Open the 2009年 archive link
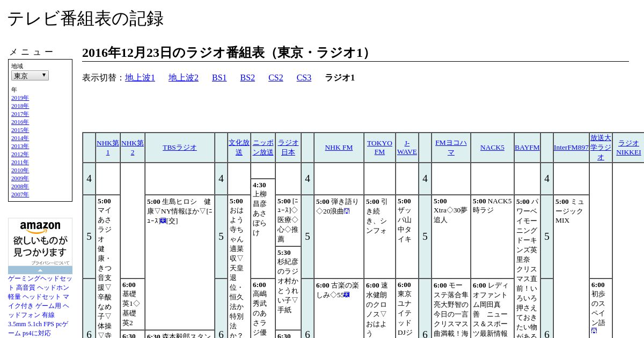The width and height of the screenshot is (644, 338). tap(20, 178)
